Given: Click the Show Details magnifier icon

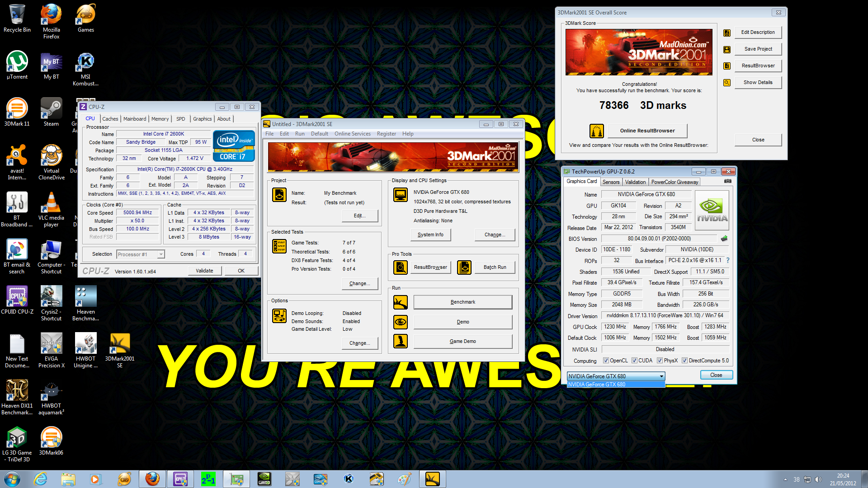Looking at the screenshot, I should coord(727,83).
